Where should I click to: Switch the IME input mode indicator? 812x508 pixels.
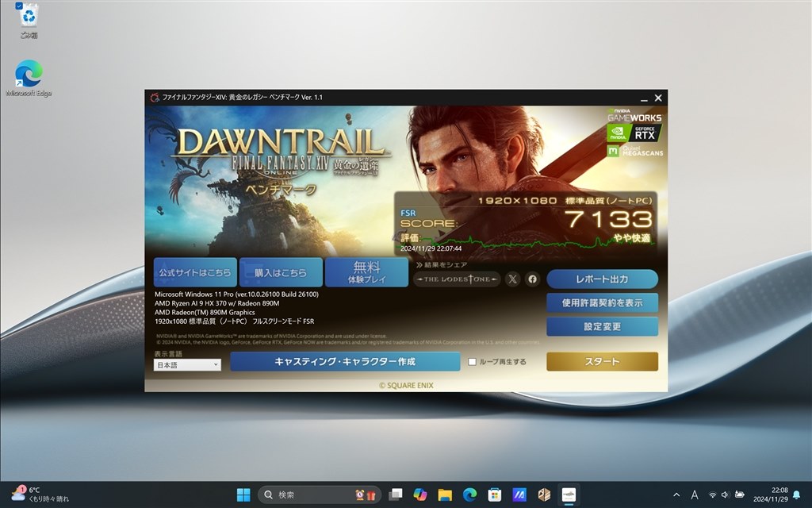click(695, 495)
